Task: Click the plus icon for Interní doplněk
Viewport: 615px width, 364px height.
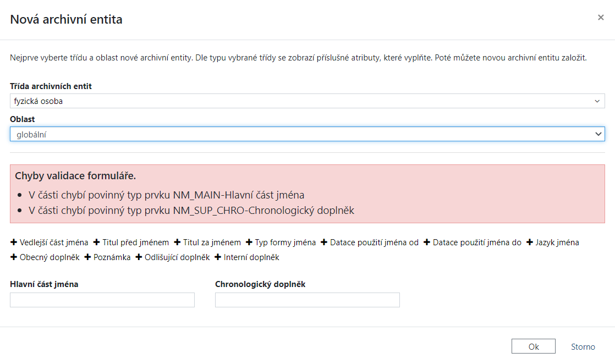Action: (x=218, y=257)
